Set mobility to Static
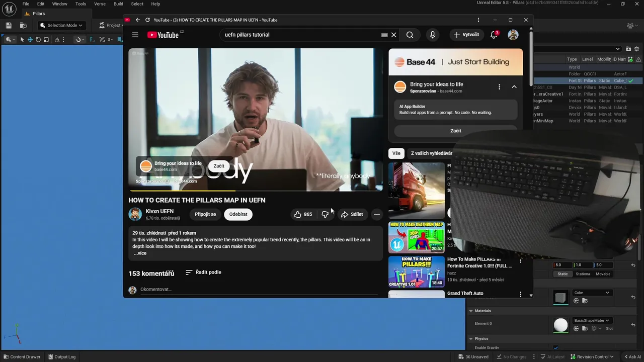The height and width of the screenshot is (362, 644). 562,274
